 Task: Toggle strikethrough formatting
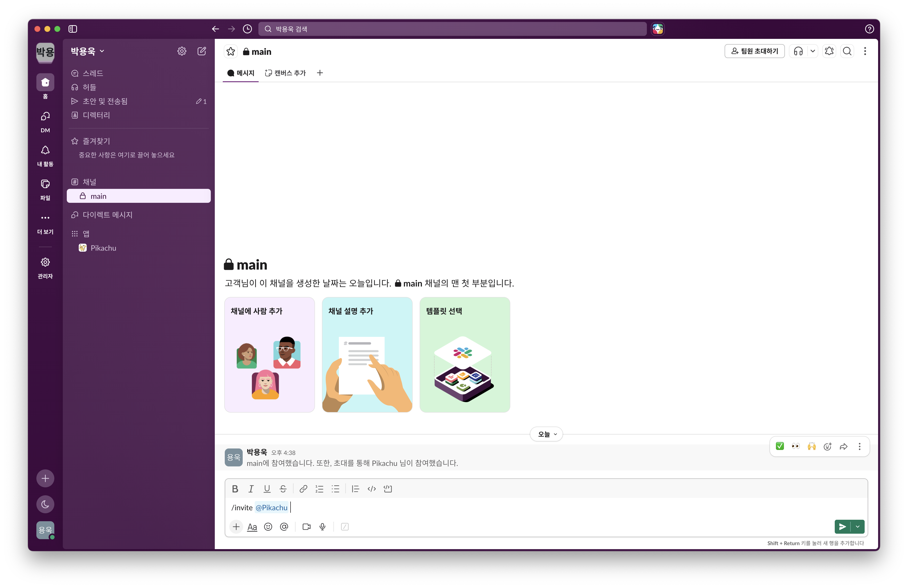coord(283,489)
